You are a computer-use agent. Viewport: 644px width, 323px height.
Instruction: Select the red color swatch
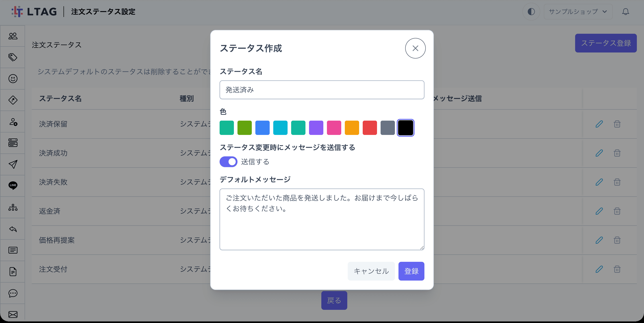point(370,128)
